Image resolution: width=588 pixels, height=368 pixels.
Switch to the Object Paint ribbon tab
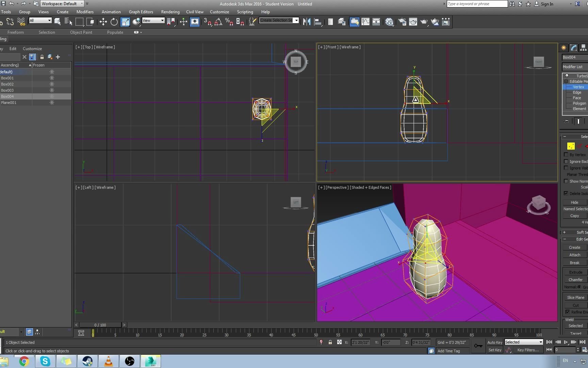point(81,32)
